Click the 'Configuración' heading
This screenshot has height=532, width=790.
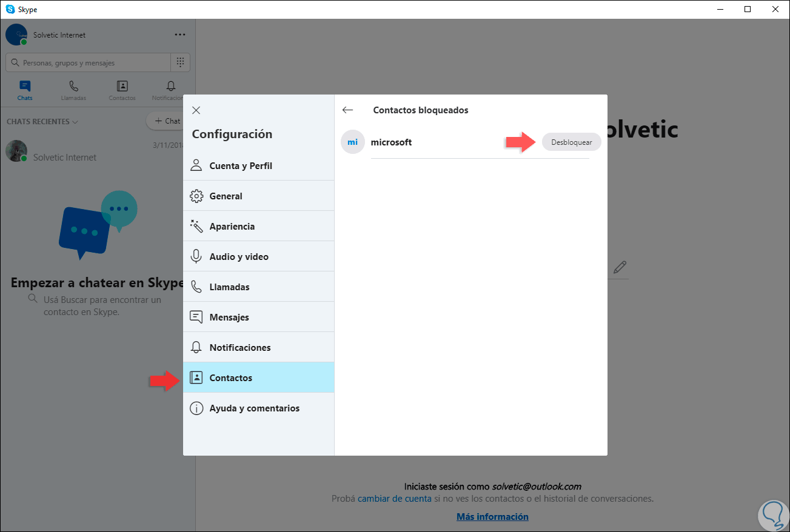pos(232,134)
